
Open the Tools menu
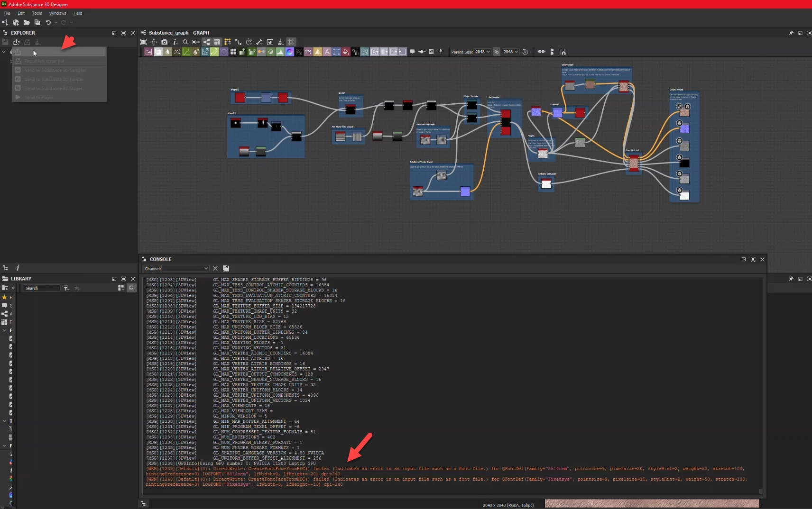[x=37, y=13]
